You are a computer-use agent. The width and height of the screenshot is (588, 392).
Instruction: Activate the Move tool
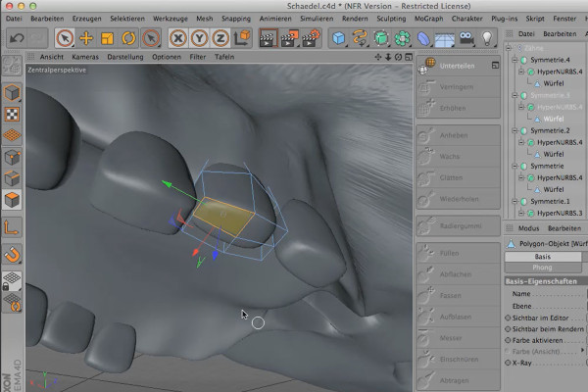point(86,38)
